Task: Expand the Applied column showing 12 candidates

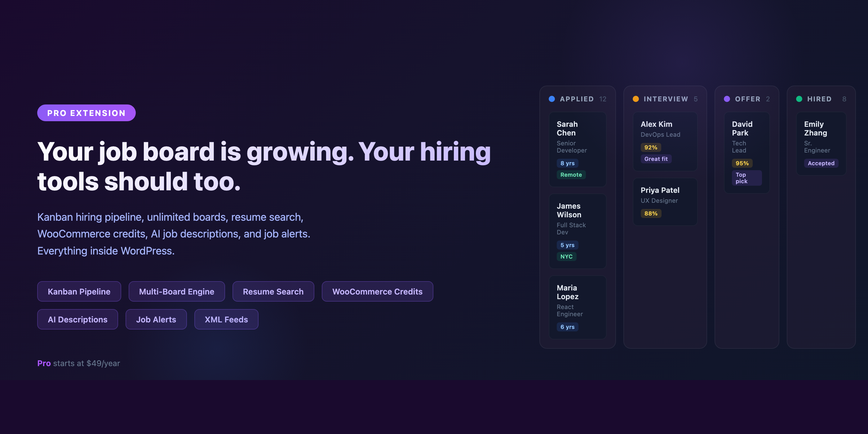Action: 577,99
